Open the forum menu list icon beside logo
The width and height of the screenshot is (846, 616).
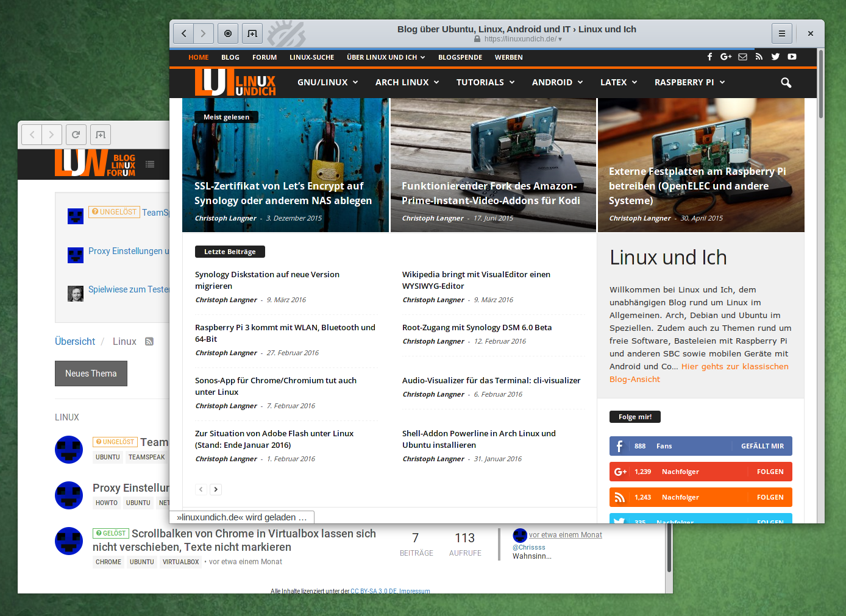pyautogui.click(x=150, y=165)
